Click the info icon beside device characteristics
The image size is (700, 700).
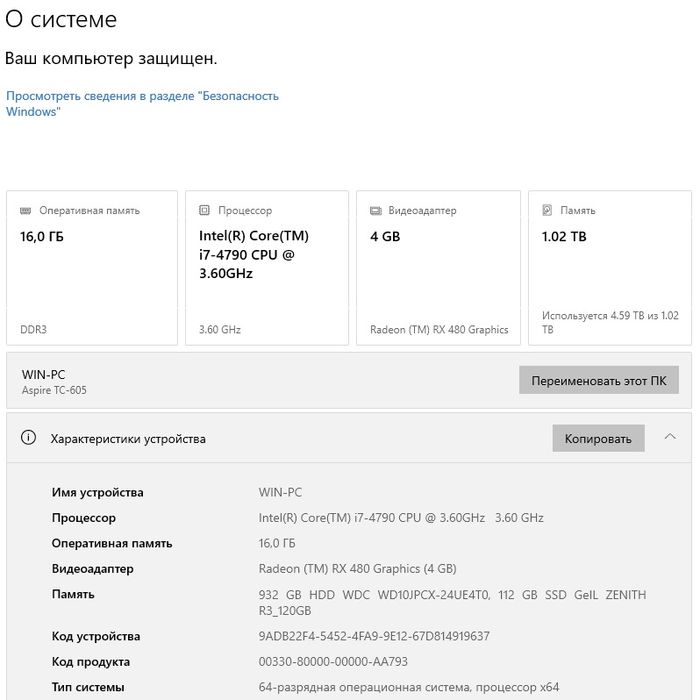click(29, 438)
